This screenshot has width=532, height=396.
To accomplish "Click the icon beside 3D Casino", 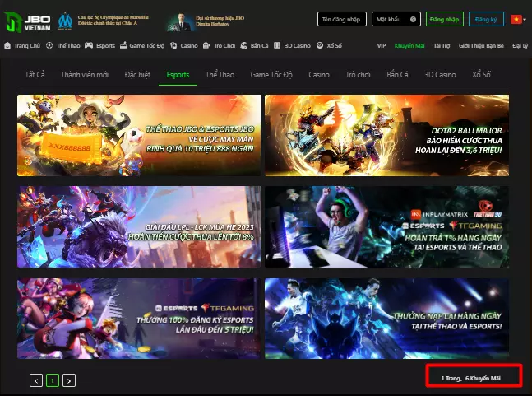I will point(277,45).
